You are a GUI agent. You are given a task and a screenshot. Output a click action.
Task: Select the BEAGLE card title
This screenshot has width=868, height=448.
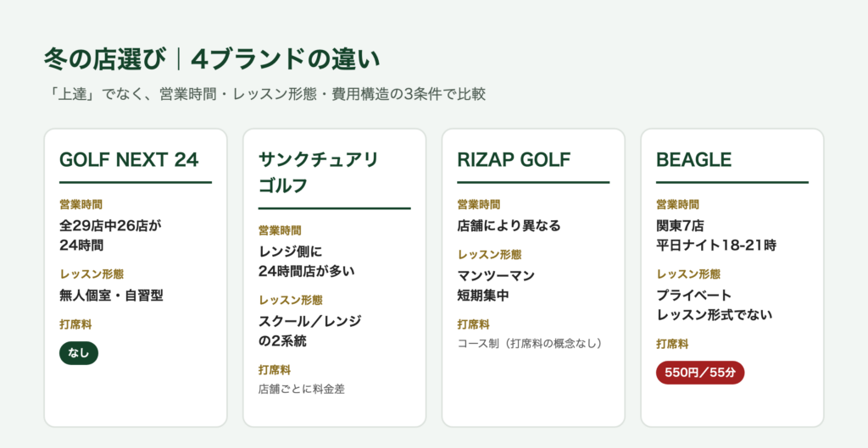tap(693, 160)
